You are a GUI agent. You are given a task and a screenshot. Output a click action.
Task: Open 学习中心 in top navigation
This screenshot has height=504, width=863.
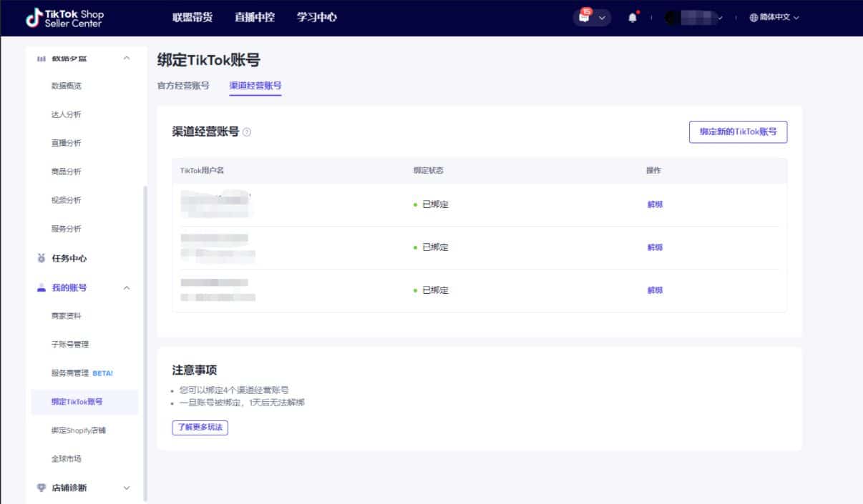[317, 17]
